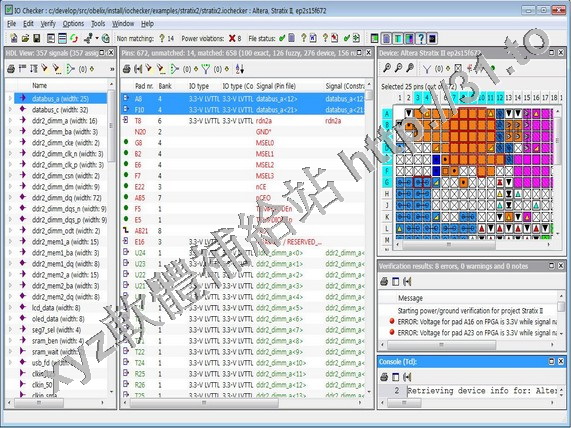Open the dropdown arrow beside the connection icon
The image size is (571, 428).
coord(97,38)
